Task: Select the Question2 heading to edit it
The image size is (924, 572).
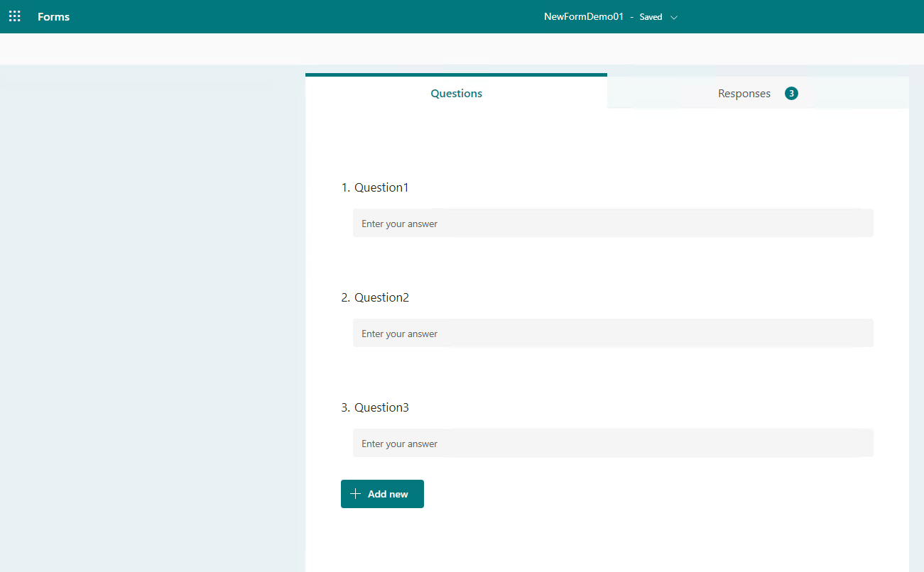Action: point(381,297)
